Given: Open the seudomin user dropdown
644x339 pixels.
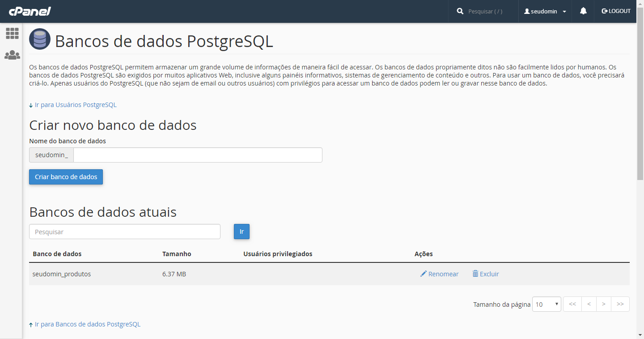Looking at the screenshot, I should coord(545,11).
